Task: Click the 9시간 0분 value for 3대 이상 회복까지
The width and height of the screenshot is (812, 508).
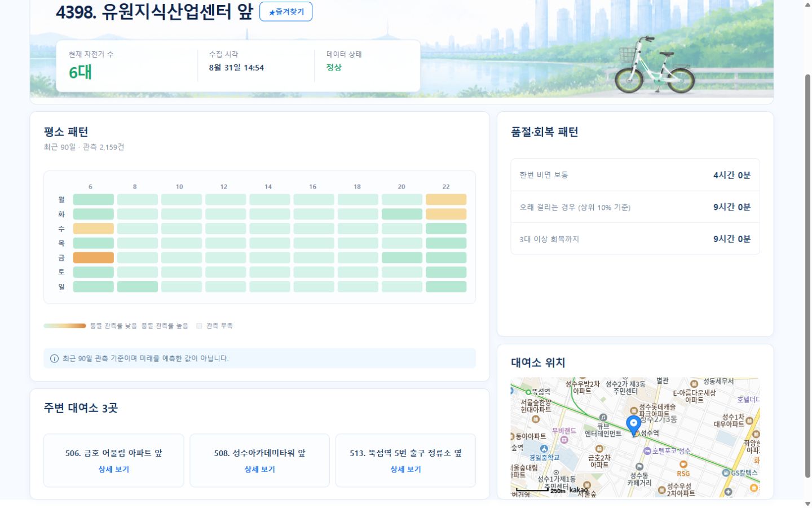Action: click(x=732, y=239)
